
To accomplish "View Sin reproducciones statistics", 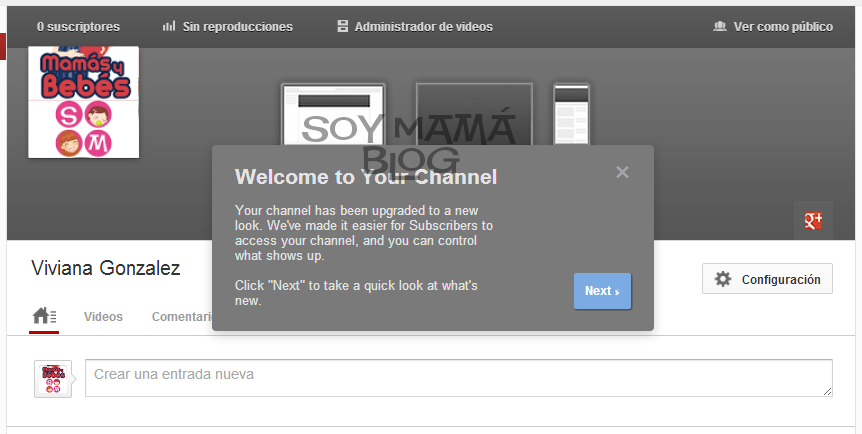I will (228, 26).
